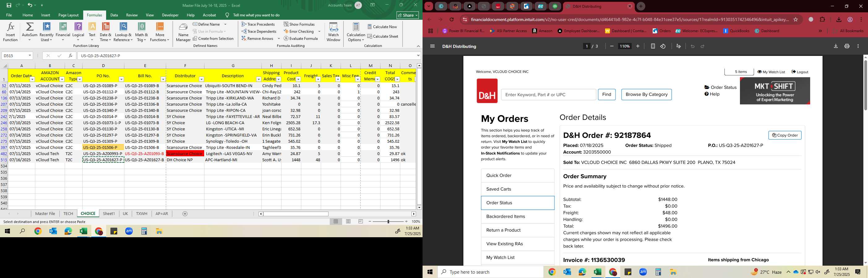Switch to Page Layout view button

tap(348, 221)
